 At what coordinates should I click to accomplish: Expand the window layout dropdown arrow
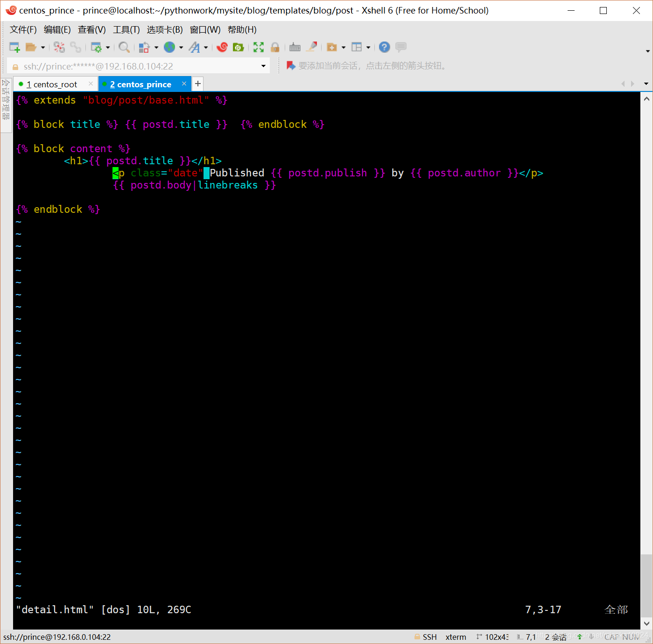point(368,47)
